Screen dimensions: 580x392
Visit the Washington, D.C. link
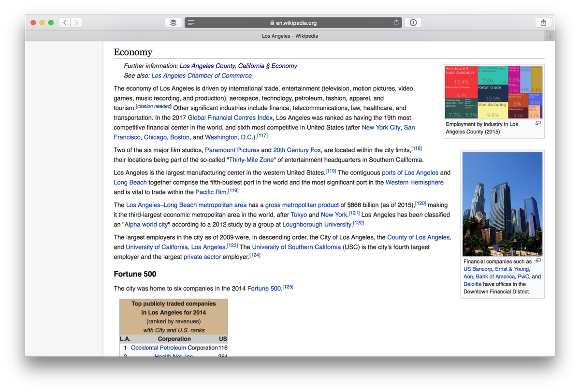(x=229, y=137)
